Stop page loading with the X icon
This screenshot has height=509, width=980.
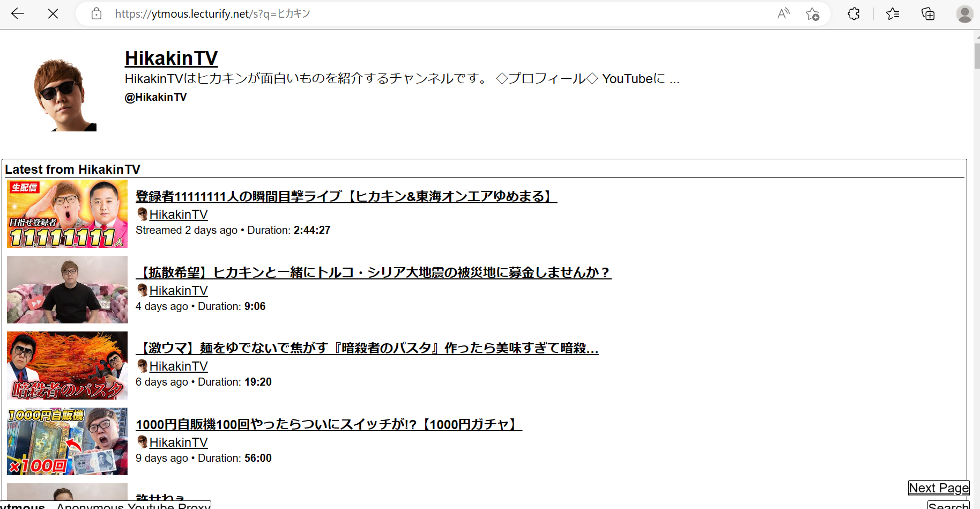(x=53, y=13)
